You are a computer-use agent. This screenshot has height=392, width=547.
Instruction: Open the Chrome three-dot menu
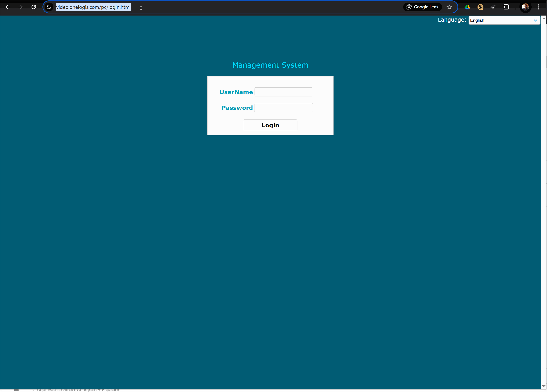point(538,7)
